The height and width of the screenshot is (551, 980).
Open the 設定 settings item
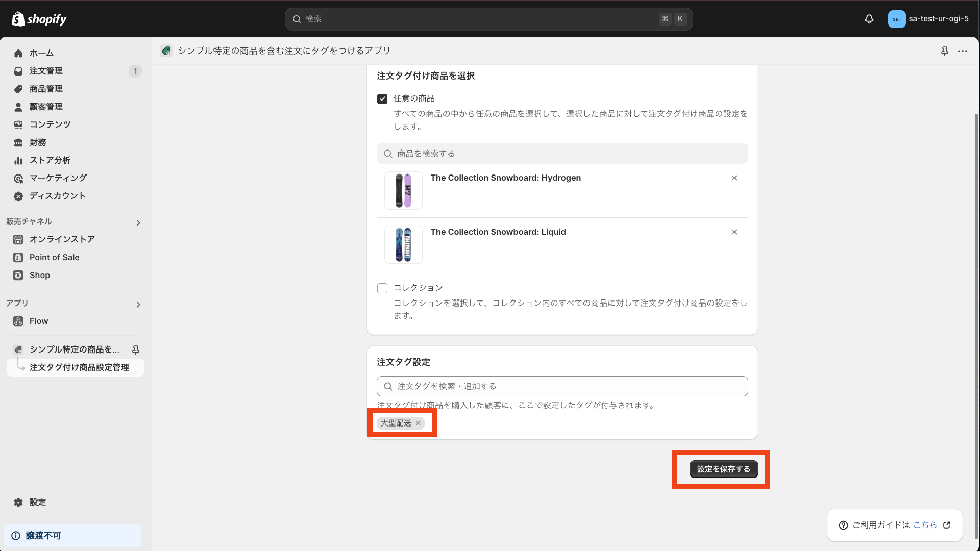[37, 502]
